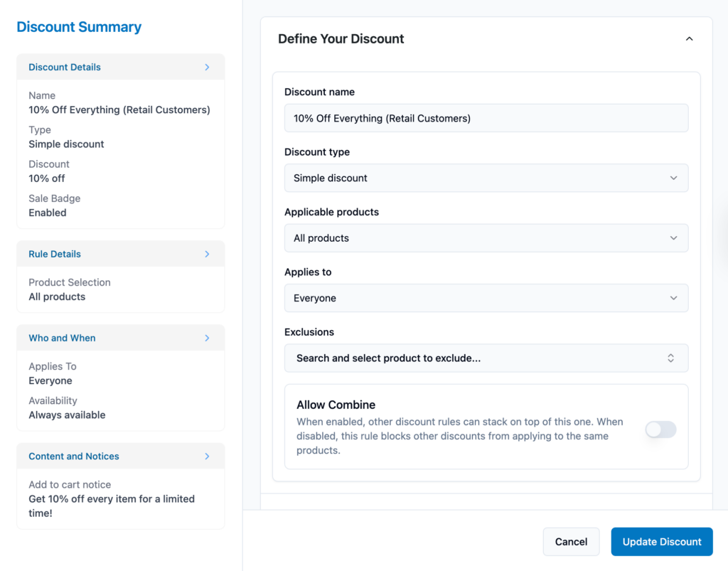Click the 'Applicable products' field label

[331, 212]
